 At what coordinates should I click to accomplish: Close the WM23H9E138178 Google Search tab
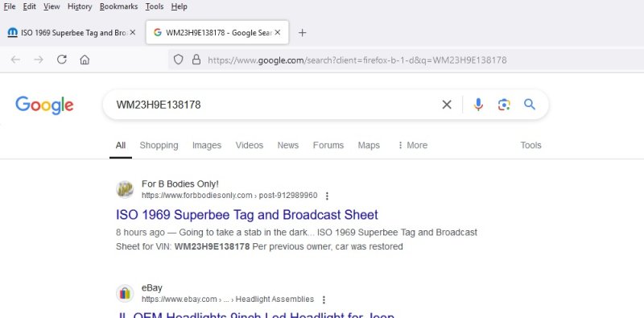[278, 32]
